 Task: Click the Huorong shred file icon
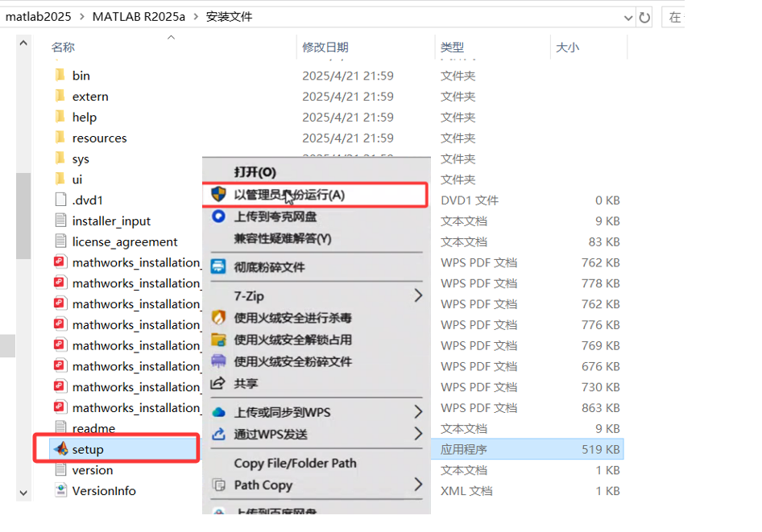[218, 361]
